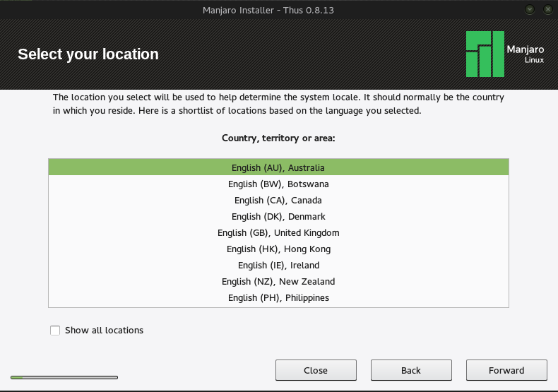Select English (AU), Australia location

tap(278, 167)
